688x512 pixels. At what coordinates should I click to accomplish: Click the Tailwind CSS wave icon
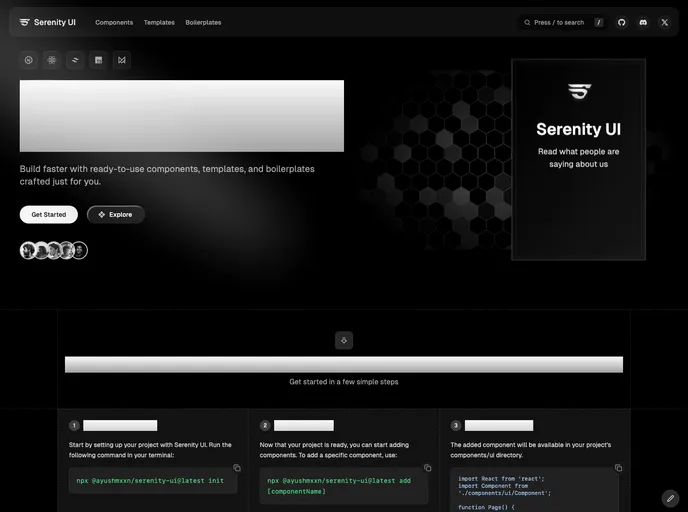(x=75, y=60)
